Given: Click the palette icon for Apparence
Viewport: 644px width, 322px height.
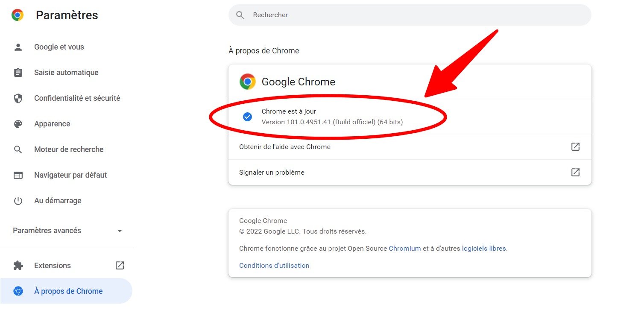Looking at the screenshot, I should click(18, 124).
